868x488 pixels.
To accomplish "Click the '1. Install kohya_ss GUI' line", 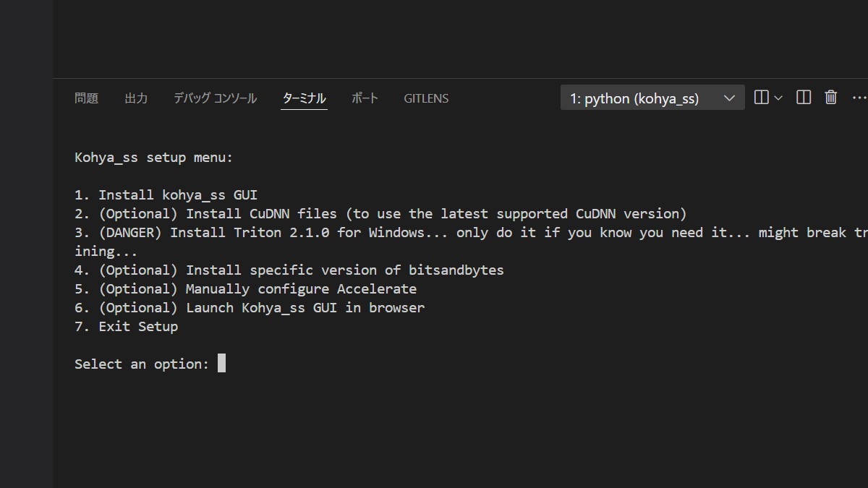I will click(x=166, y=195).
